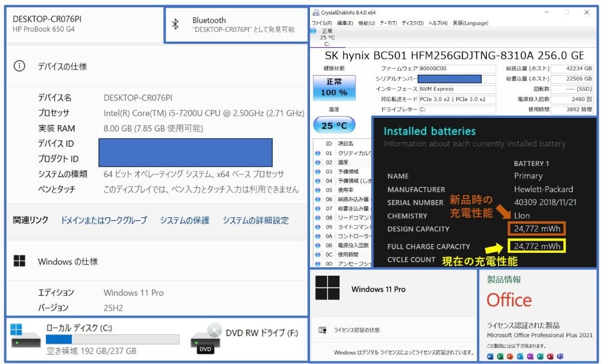Click the 総書込量 value 22506 GB

(572, 78)
